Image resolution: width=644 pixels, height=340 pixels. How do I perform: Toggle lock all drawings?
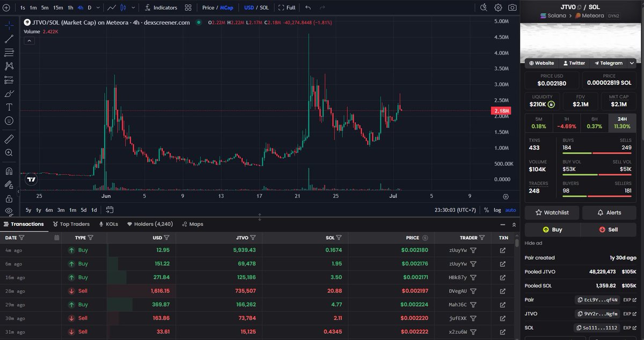(9, 198)
